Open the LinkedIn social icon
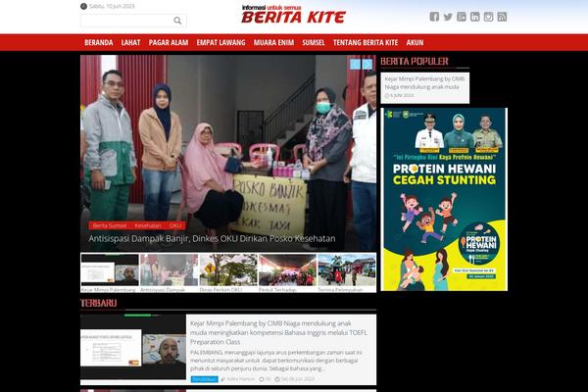 474,17
